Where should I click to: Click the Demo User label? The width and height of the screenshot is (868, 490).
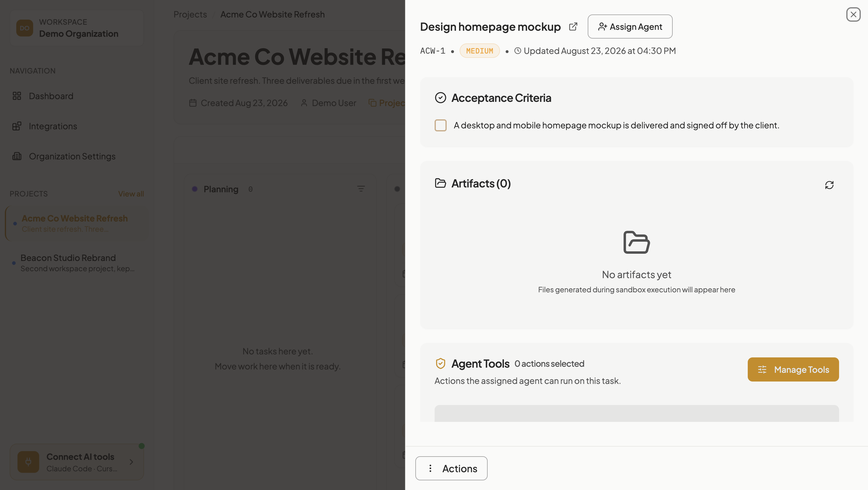(x=334, y=103)
